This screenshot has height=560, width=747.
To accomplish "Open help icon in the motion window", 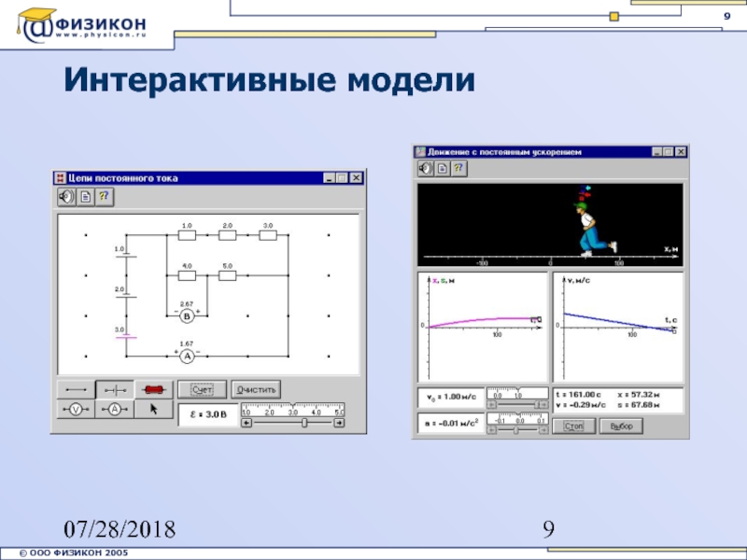I will click(458, 168).
